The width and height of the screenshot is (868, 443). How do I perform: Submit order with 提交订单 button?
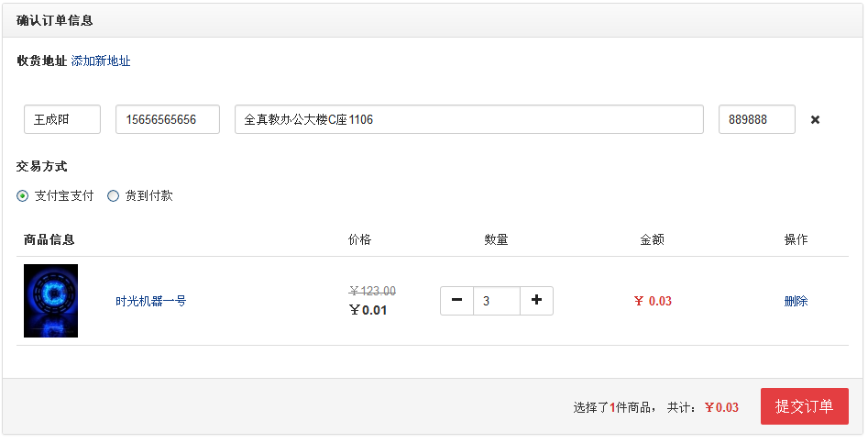804,406
